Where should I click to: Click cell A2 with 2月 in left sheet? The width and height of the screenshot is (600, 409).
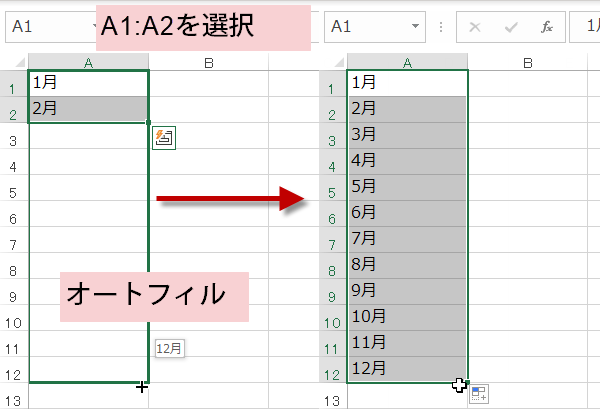coord(88,109)
